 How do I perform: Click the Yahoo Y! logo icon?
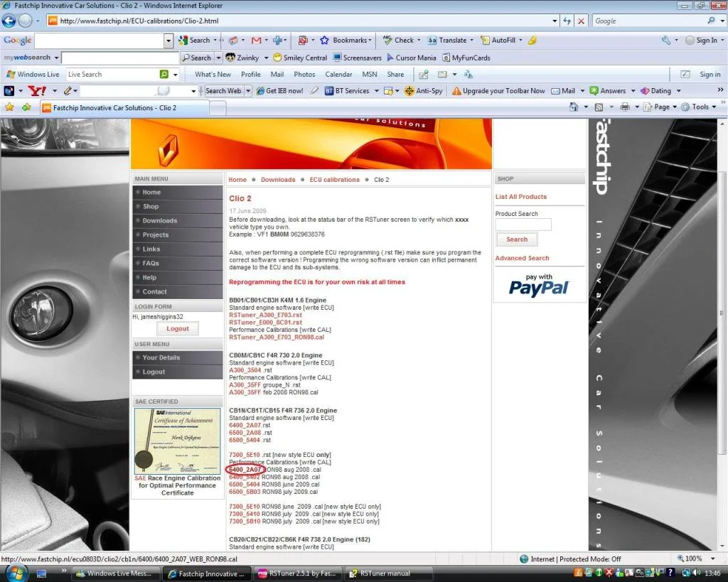[37, 91]
